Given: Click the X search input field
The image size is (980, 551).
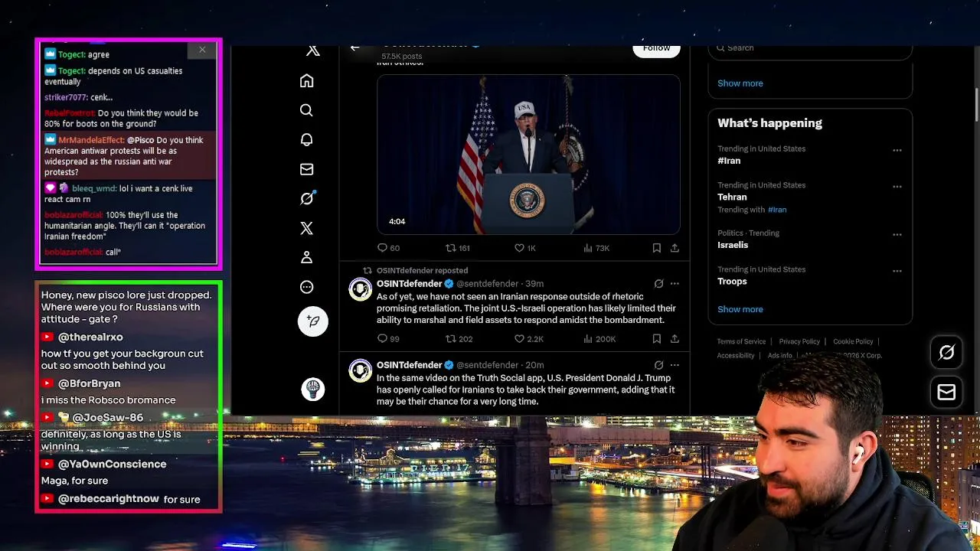Looking at the screenshot, I should pyautogui.click(x=810, y=50).
